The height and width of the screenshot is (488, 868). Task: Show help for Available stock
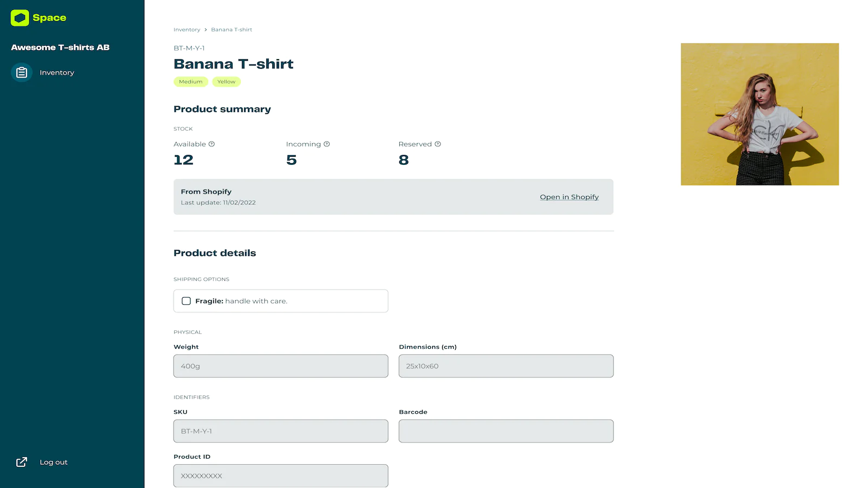(212, 144)
